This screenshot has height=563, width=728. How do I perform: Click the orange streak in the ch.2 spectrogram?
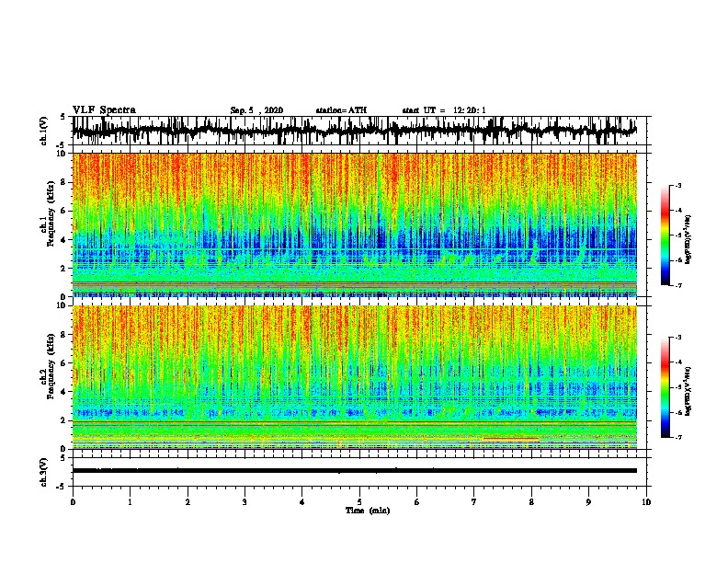(511, 439)
